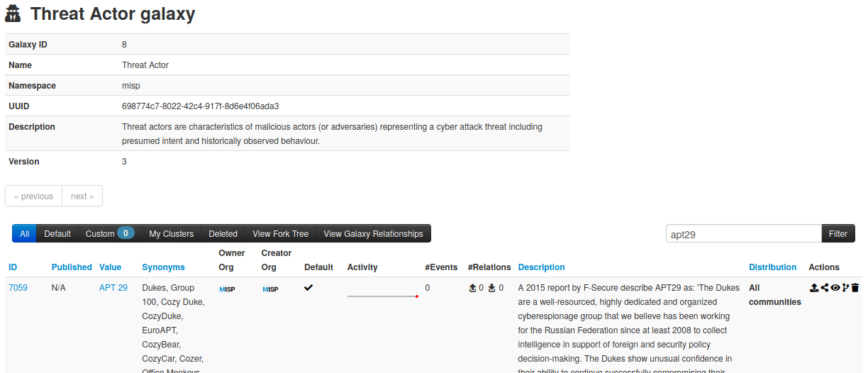The height and width of the screenshot is (373, 868).
Task: Fork the APT 29 cluster
Action: [845, 288]
